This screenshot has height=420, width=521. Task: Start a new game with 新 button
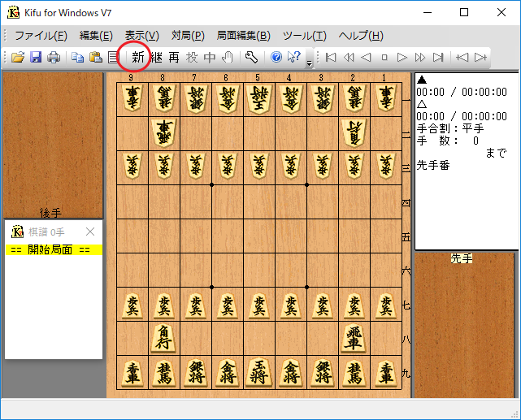pos(138,57)
